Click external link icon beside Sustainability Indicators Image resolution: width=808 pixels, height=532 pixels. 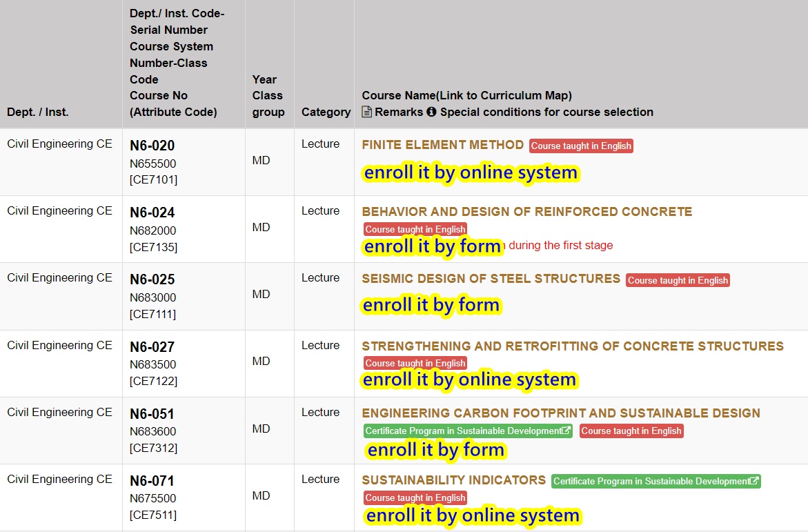[754, 481]
